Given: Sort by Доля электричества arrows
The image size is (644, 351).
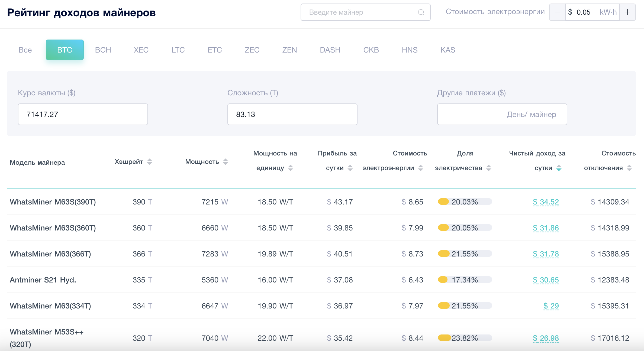Looking at the screenshot, I should (489, 168).
